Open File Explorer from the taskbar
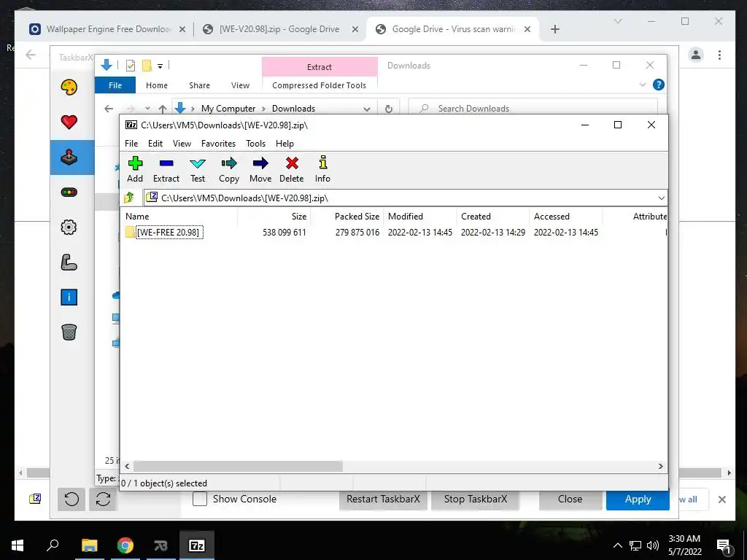747x560 pixels. [x=89, y=545]
